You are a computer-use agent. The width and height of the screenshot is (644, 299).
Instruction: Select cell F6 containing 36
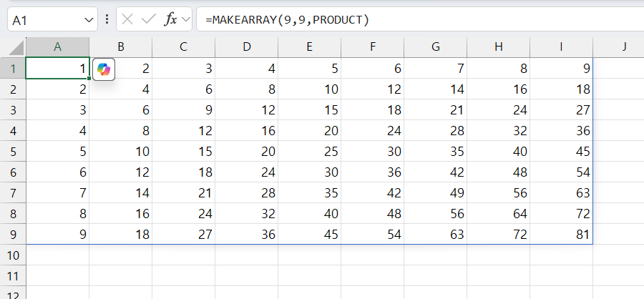pos(373,172)
